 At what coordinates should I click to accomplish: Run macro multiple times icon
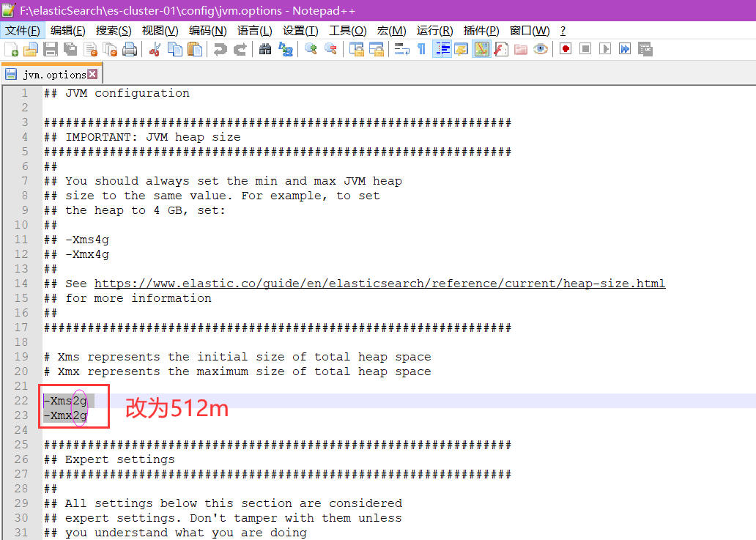pos(625,49)
